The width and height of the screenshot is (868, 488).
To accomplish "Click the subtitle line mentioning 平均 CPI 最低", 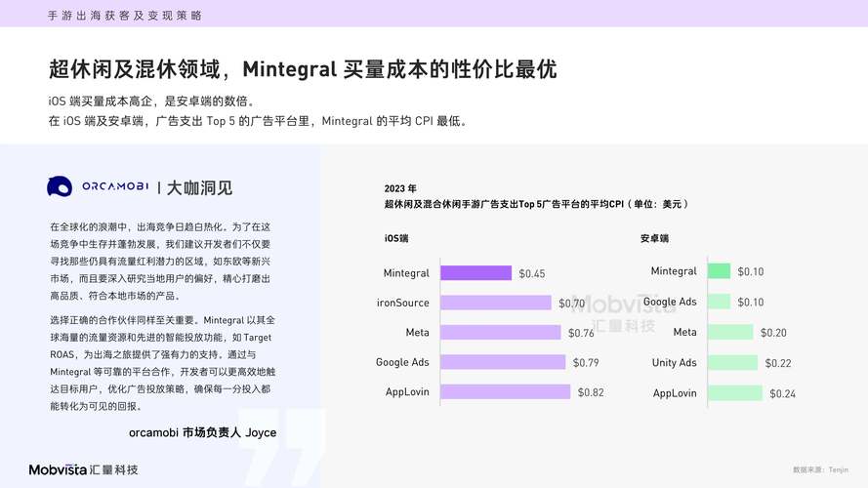I will (258, 121).
